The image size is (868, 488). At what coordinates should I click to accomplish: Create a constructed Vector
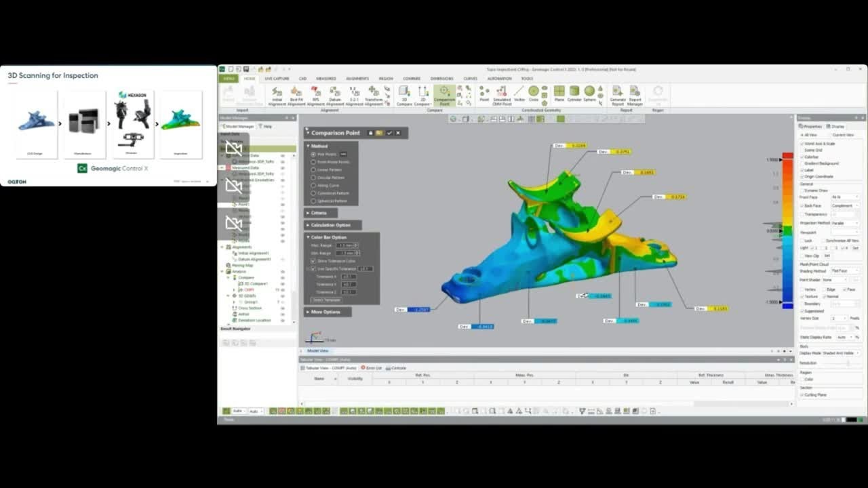[519, 94]
